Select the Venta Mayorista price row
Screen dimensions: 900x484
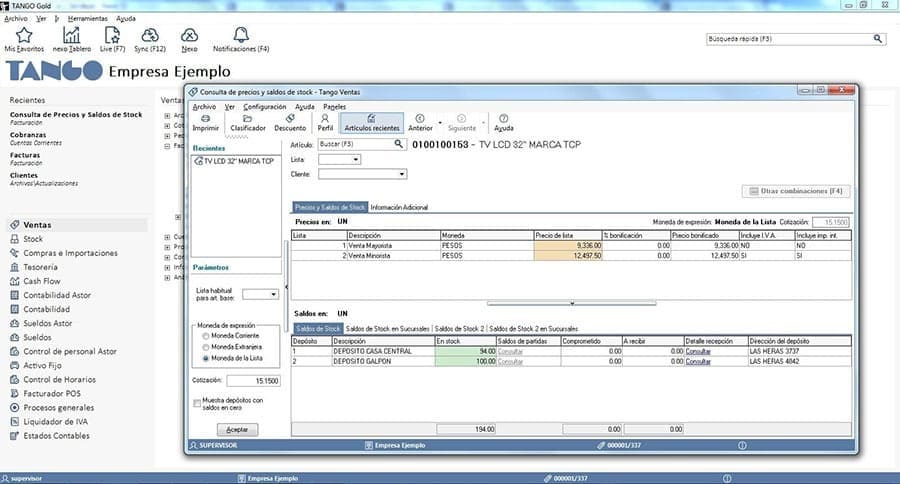pos(571,246)
